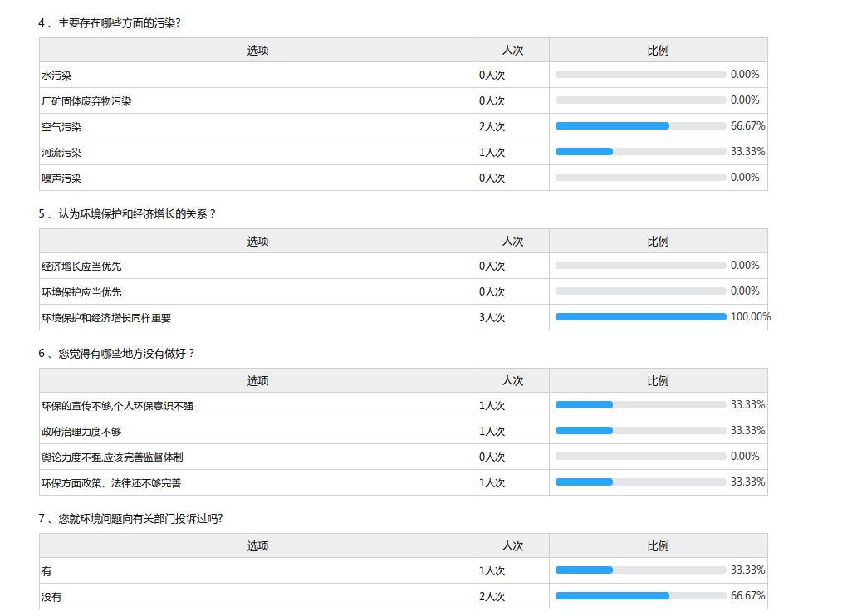Click the 100.00% full progress bar
Image resolution: width=847 pixels, height=616 pixels.
point(640,316)
